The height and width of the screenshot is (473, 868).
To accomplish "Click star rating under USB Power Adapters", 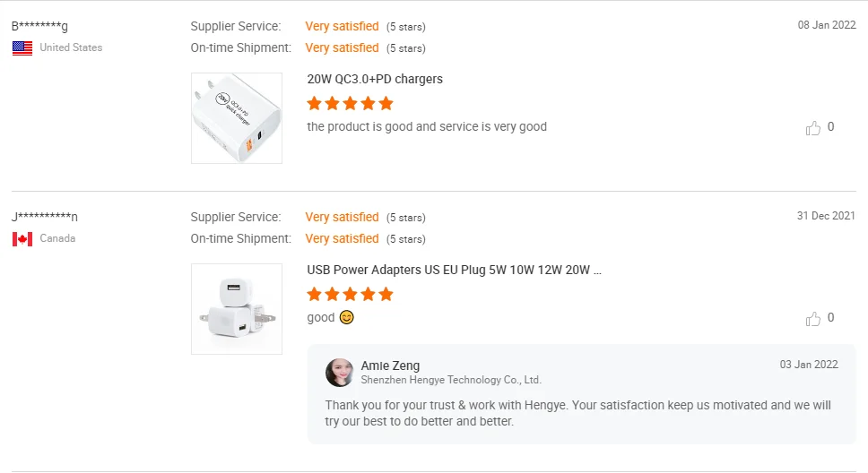I will 350,294.
